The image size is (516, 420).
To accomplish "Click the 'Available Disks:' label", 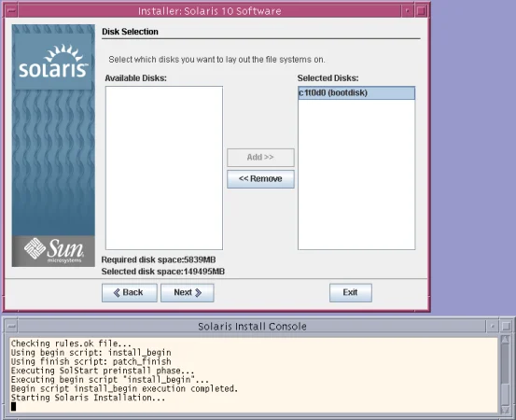I will pos(135,78).
